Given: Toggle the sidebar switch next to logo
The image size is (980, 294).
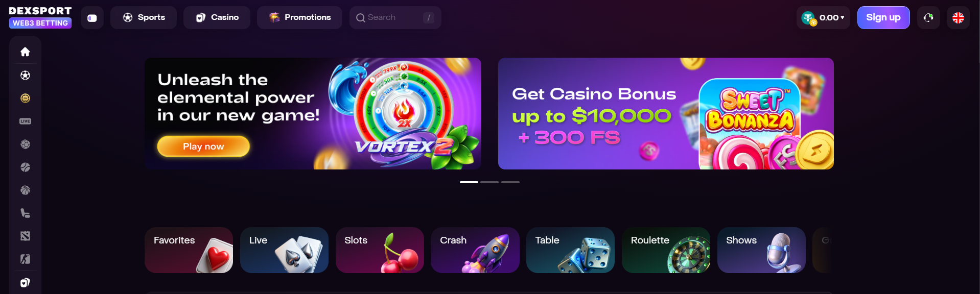Looking at the screenshot, I should pyautogui.click(x=92, y=18).
